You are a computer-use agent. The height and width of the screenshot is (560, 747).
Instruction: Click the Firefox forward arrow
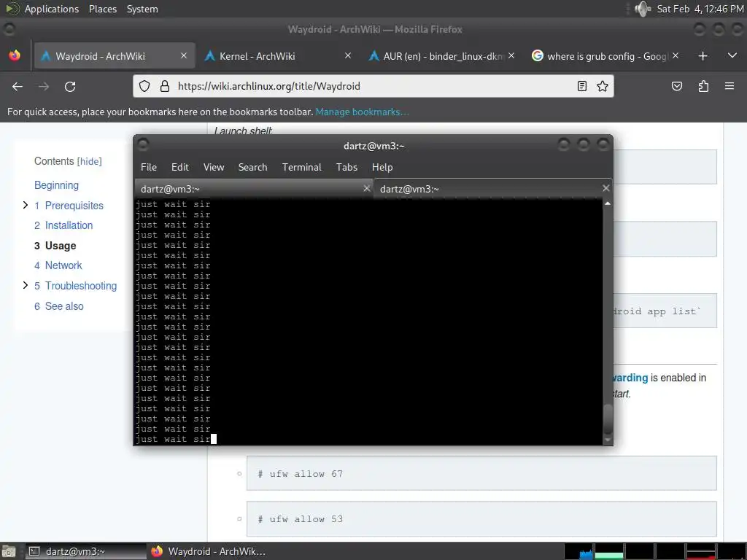(44, 86)
